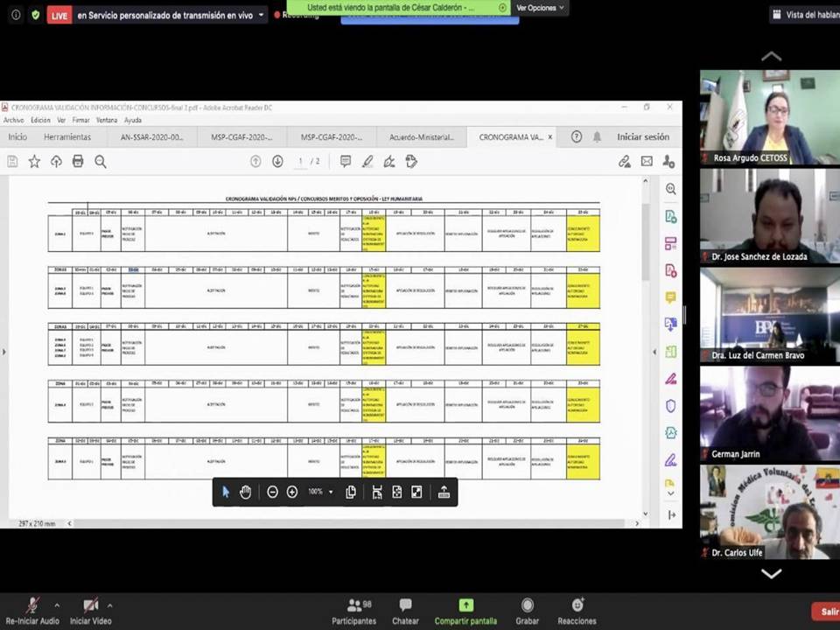Click the Compartir pantalla share icon

465,605
